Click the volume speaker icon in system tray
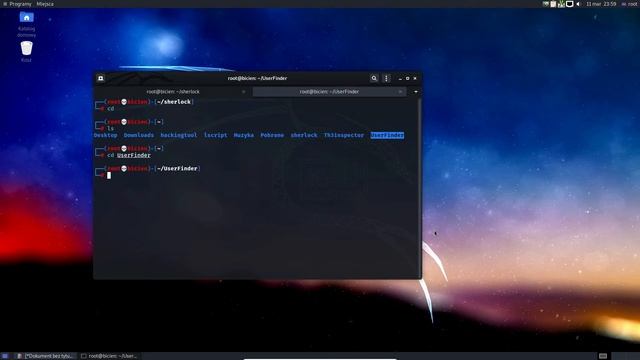 tap(578, 4)
